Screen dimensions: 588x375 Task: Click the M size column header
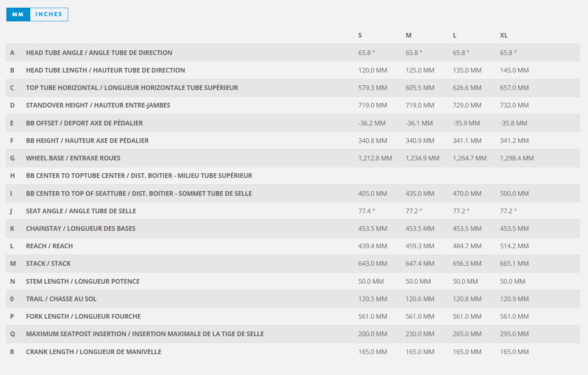tap(408, 35)
